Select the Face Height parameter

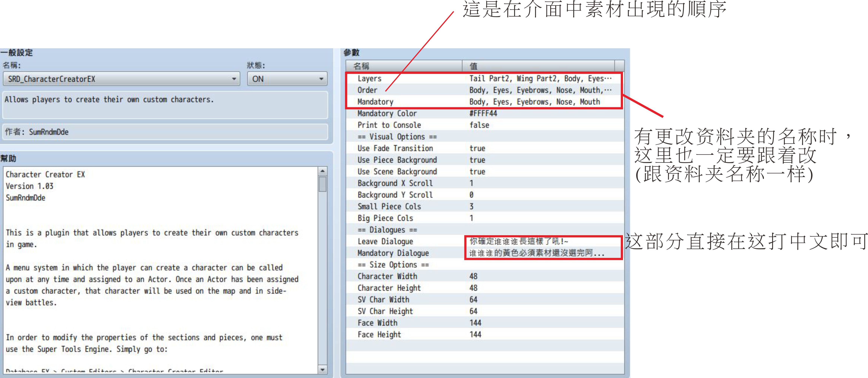(x=485, y=334)
